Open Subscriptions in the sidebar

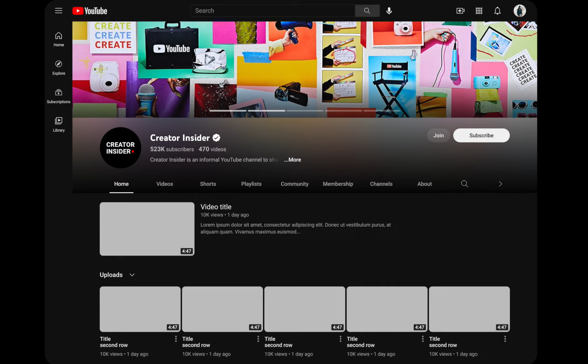pyautogui.click(x=59, y=96)
